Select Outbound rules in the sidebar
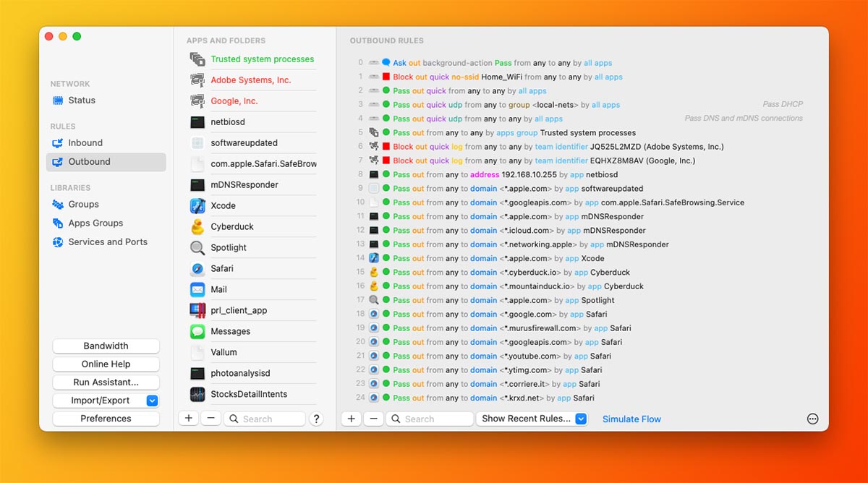The image size is (868, 483). [106, 162]
